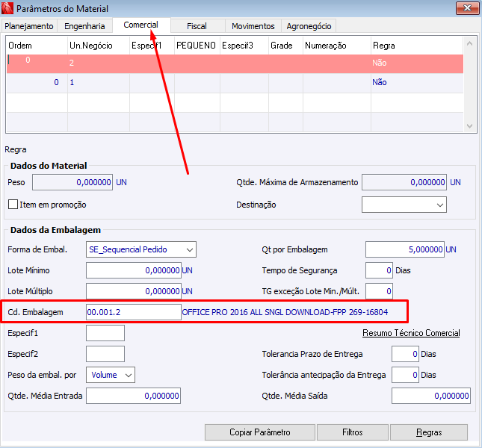The image size is (482, 448).
Task: Click the application icon in title bar
Action: point(7,8)
